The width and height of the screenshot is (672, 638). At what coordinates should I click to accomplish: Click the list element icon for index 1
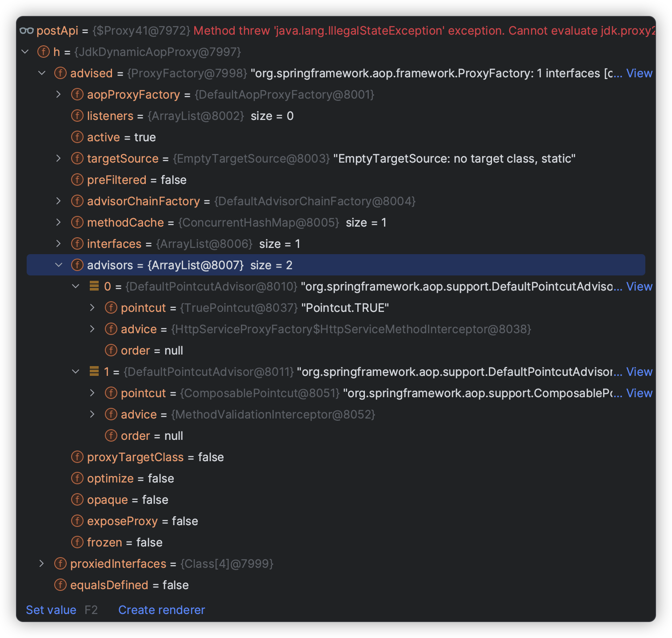tap(94, 371)
